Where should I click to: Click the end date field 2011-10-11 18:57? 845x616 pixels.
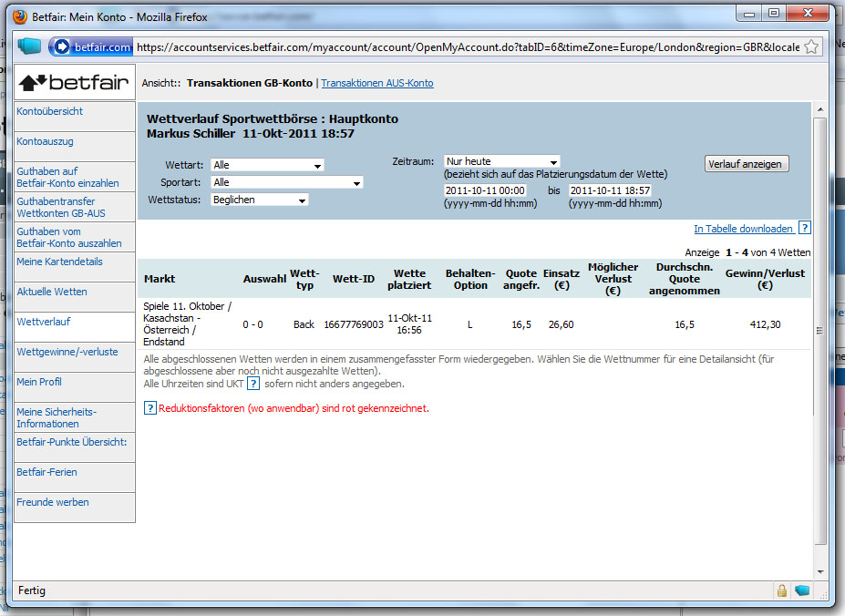(x=610, y=190)
